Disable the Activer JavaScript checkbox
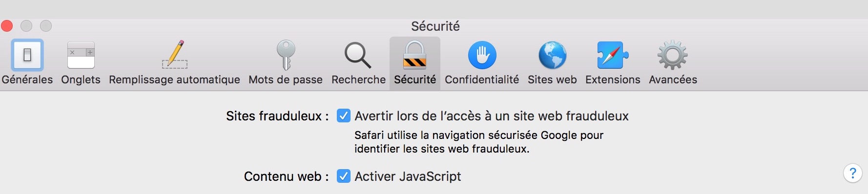The image size is (868, 194). click(x=344, y=176)
